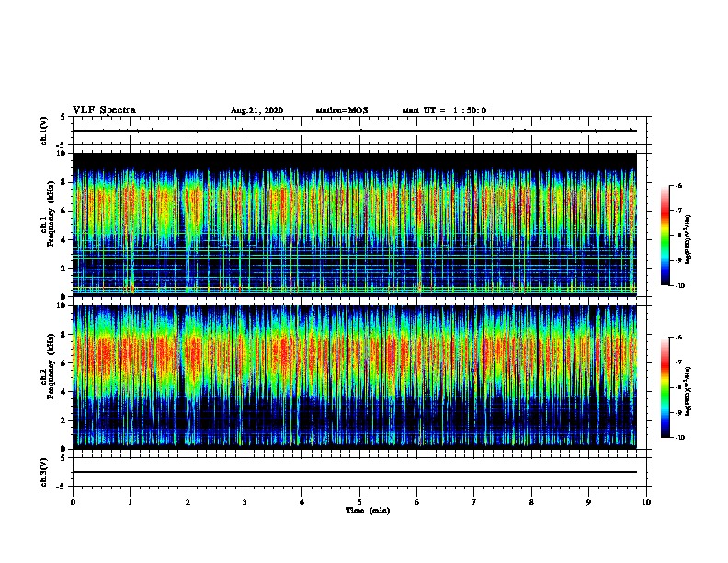Click time axis tick label '2'
The width and height of the screenshot is (728, 563).
188,501
